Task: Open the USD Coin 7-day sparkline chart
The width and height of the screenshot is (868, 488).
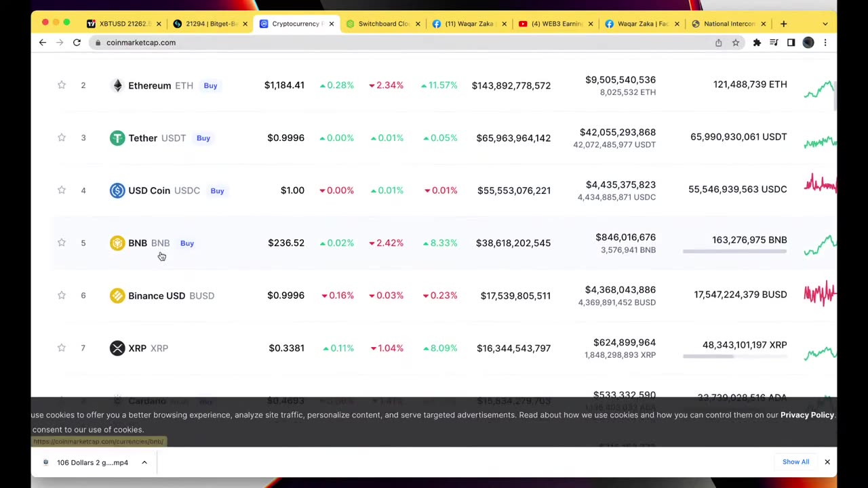Action: (x=820, y=184)
